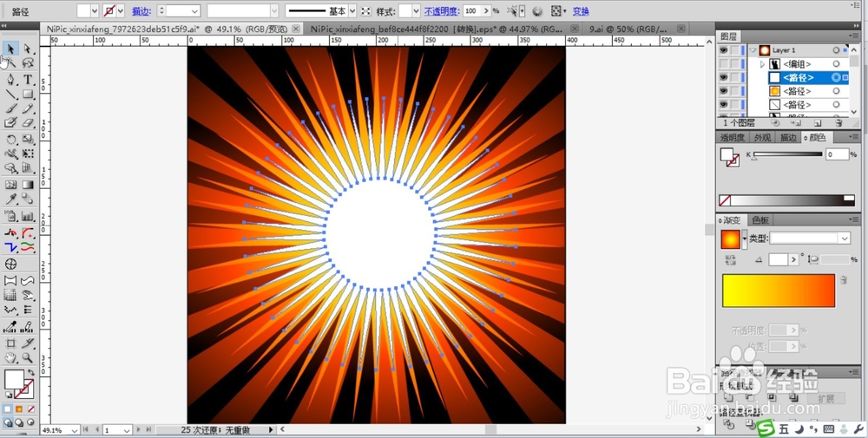Image resolution: width=868 pixels, height=438 pixels.
Task: Select the Selection (black arrow) tool
Action: [x=10, y=49]
